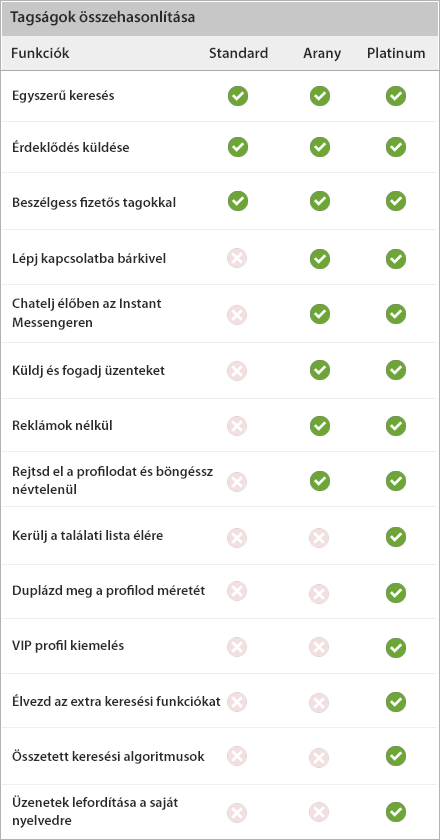Click Standard red X for Összetett keresési algoritmusok
Viewport: 440px width, 840px height.
(237, 756)
